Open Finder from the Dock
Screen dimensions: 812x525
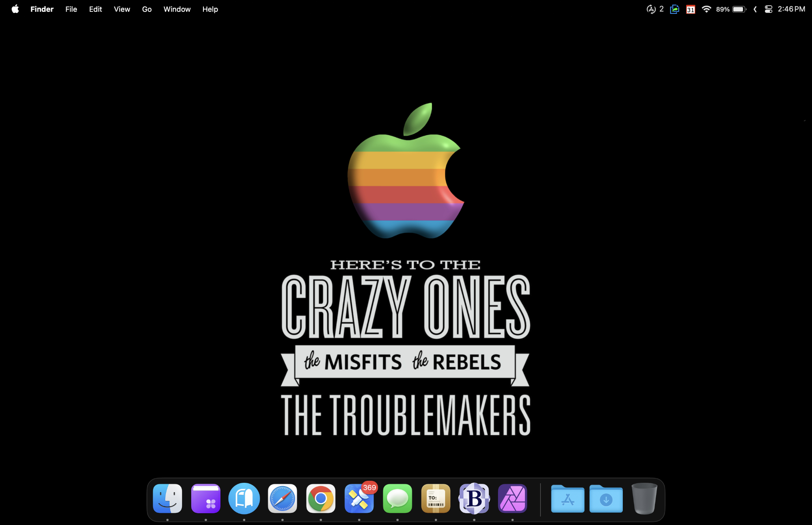[x=167, y=498]
